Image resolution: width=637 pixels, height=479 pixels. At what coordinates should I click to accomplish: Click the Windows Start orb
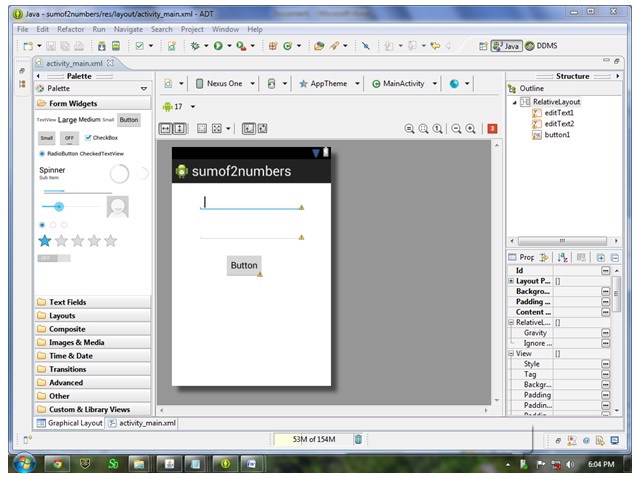coord(24,463)
